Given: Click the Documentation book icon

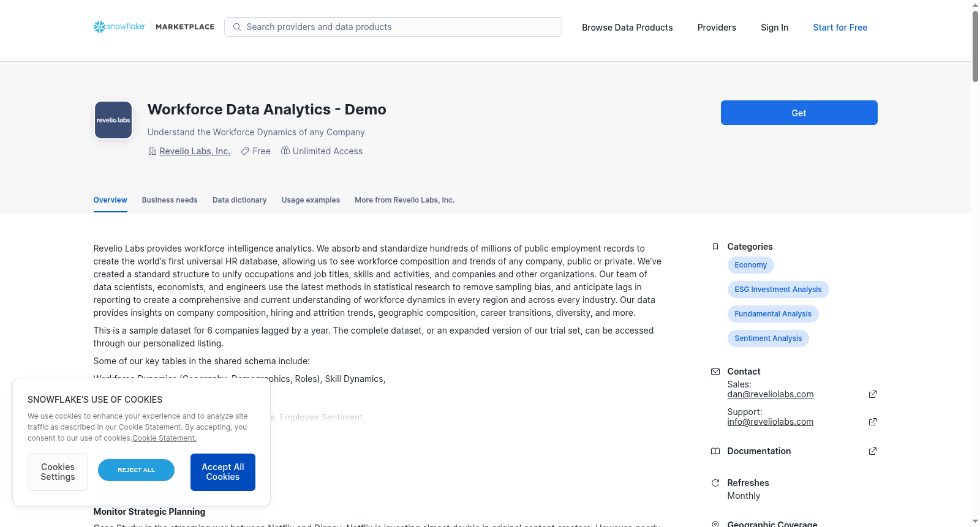Looking at the screenshot, I should pos(715,451).
